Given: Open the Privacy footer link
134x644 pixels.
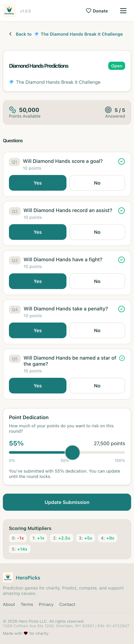Looking at the screenshot, I should 46,604.
